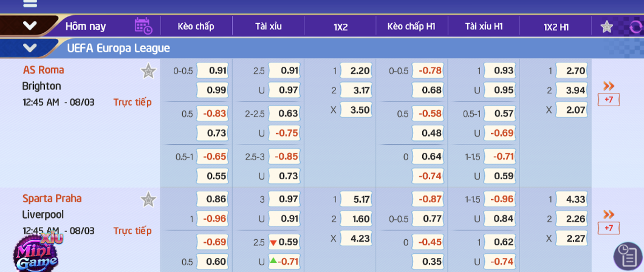Collapse the UEFA Europa League section
The image size is (644, 272).
click(x=30, y=48)
